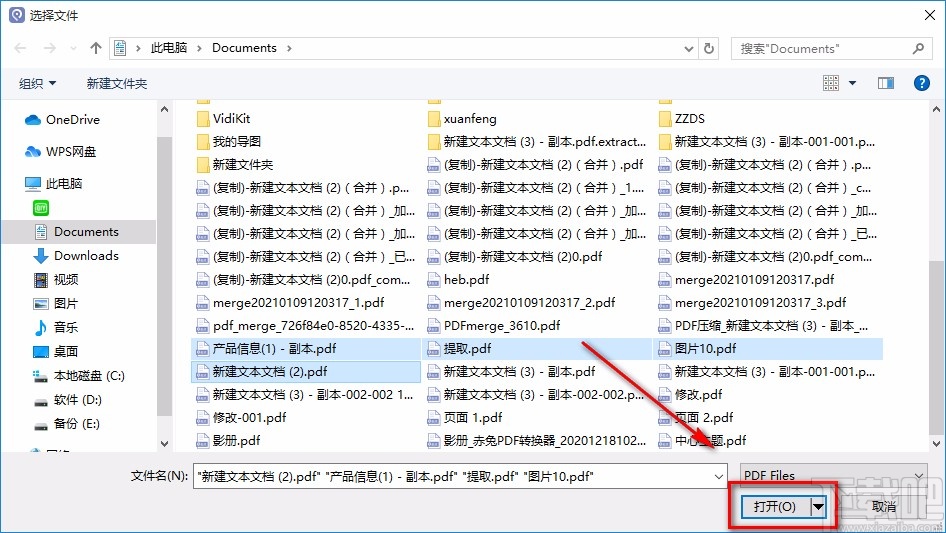This screenshot has height=533, width=946.
Task: Open 音乐 in the sidebar
Action: 56,327
